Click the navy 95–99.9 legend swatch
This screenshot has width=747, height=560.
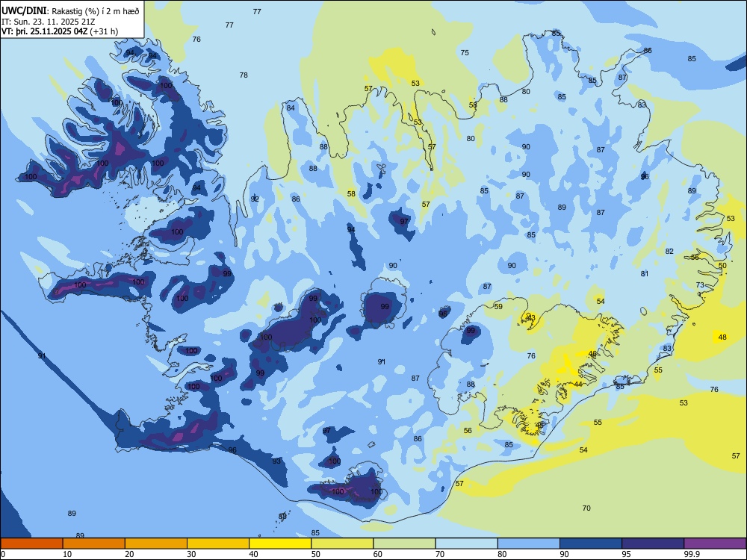tap(653, 544)
